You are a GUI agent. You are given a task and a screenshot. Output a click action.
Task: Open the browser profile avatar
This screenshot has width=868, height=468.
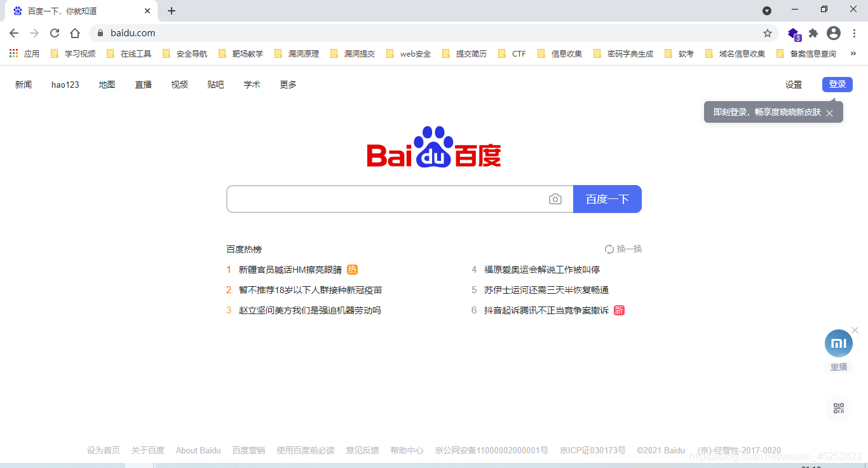834,33
